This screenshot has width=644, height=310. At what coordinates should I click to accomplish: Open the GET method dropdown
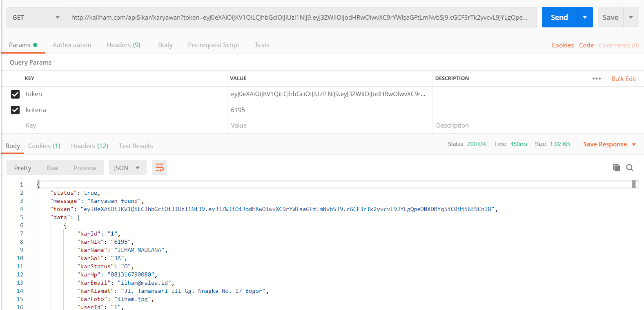tap(36, 18)
